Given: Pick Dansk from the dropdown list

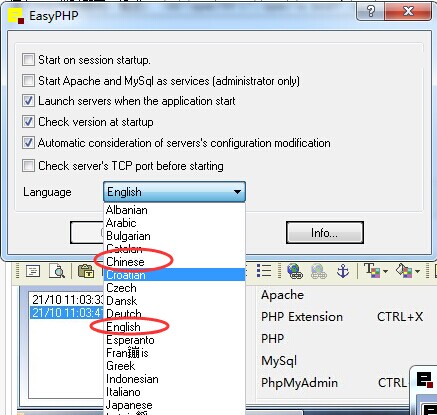Looking at the screenshot, I should 175,301.
